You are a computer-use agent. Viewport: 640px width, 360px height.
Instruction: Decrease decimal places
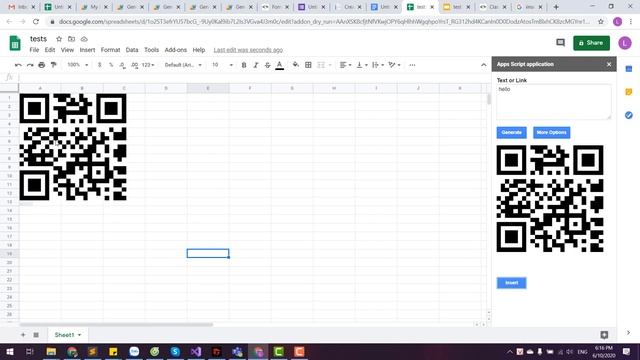[122, 65]
